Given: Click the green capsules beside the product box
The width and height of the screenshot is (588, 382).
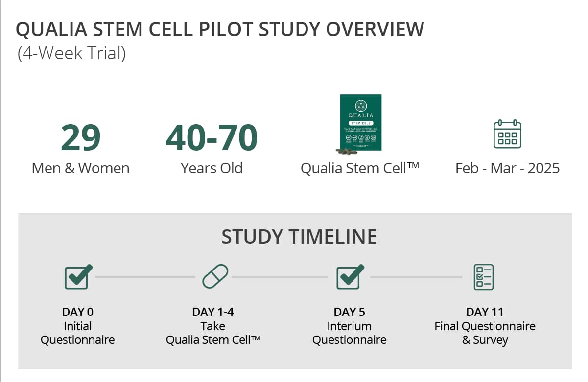Looking at the screenshot, I should (x=348, y=151).
